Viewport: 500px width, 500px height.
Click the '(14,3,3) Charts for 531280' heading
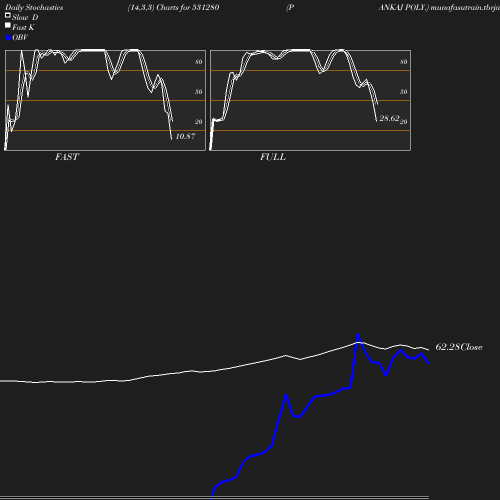[x=173, y=7]
